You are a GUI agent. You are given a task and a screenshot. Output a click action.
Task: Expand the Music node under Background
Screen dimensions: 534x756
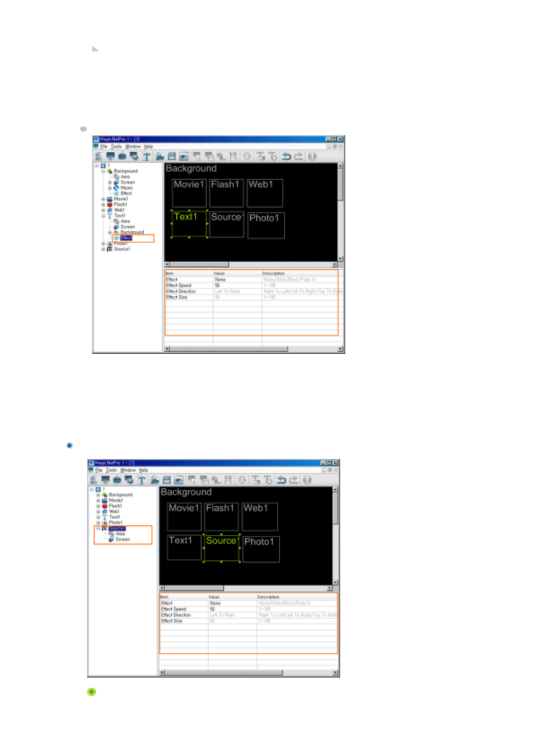pyautogui.click(x=110, y=188)
